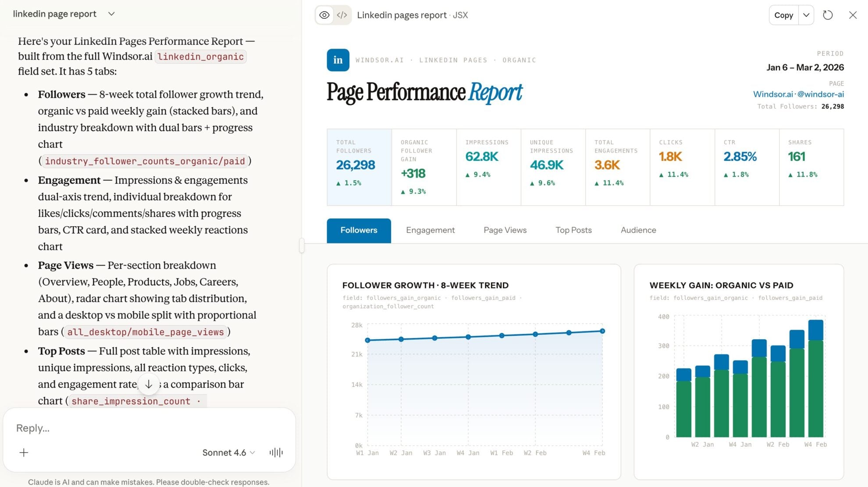Switch to the Page Views tab
This screenshot has height=487, width=868.
point(505,230)
